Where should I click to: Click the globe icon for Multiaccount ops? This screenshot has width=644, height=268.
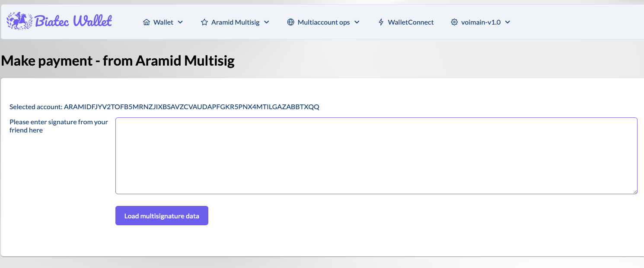tap(291, 22)
